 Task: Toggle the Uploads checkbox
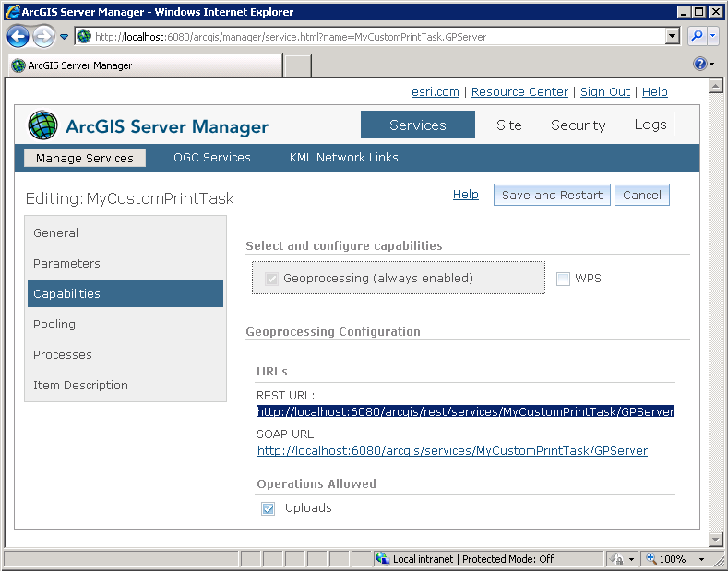point(268,508)
